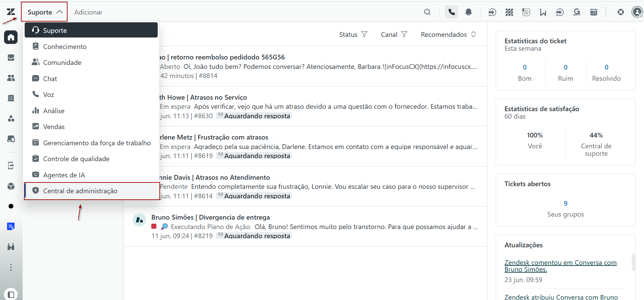Select Suporte in product menu
The width and height of the screenshot is (644, 300).
coord(91,30)
